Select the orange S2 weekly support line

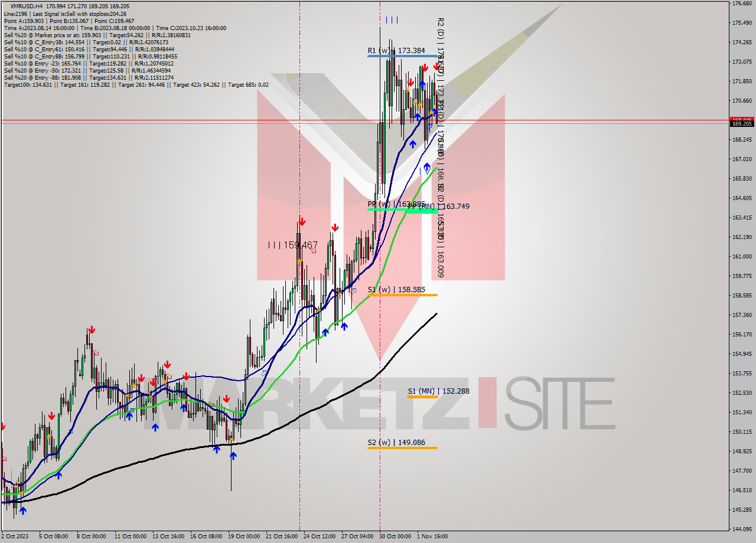402,447
